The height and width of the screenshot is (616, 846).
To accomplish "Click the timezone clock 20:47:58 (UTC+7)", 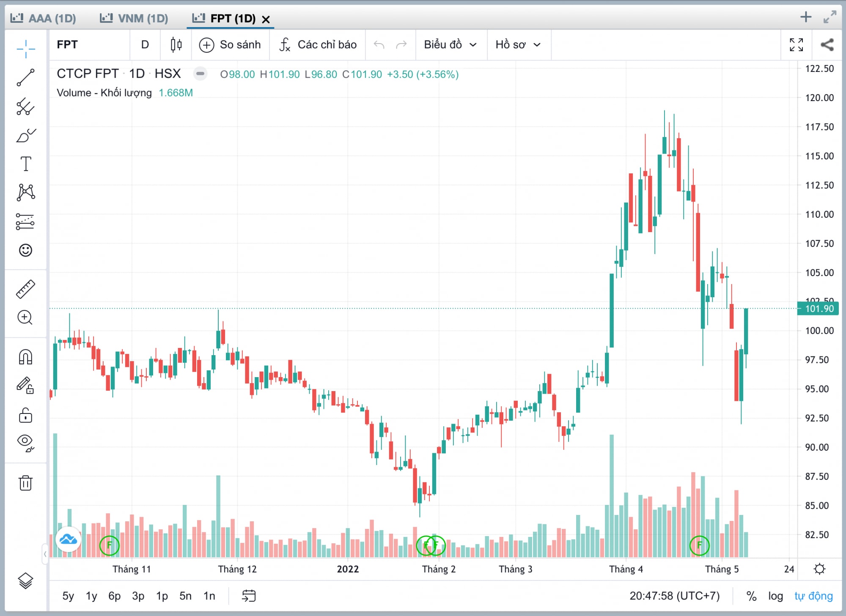I will (674, 596).
